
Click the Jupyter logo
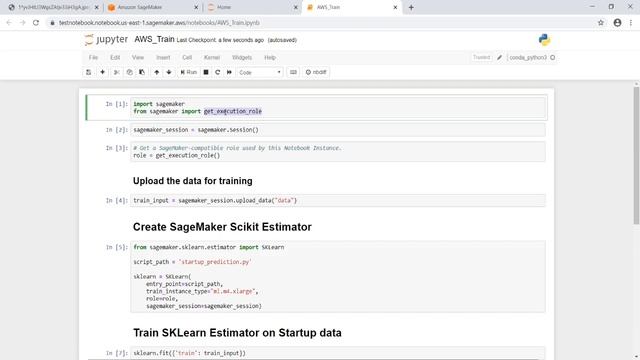106,40
